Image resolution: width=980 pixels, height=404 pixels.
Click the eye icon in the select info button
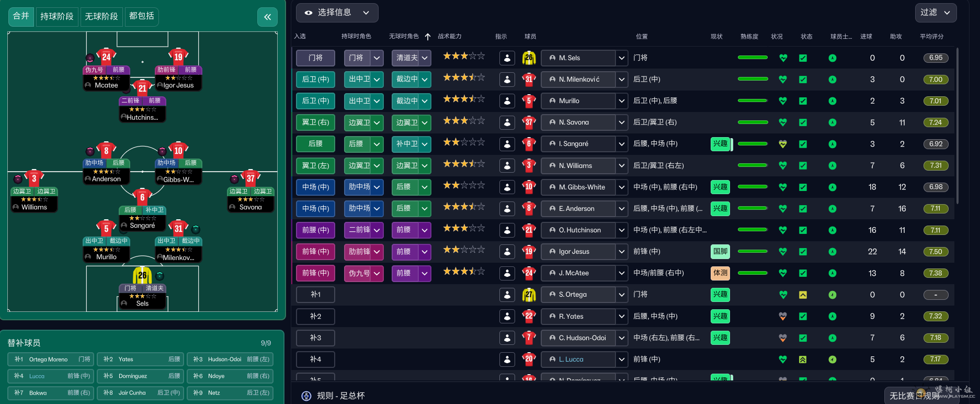click(x=309, y=13)
